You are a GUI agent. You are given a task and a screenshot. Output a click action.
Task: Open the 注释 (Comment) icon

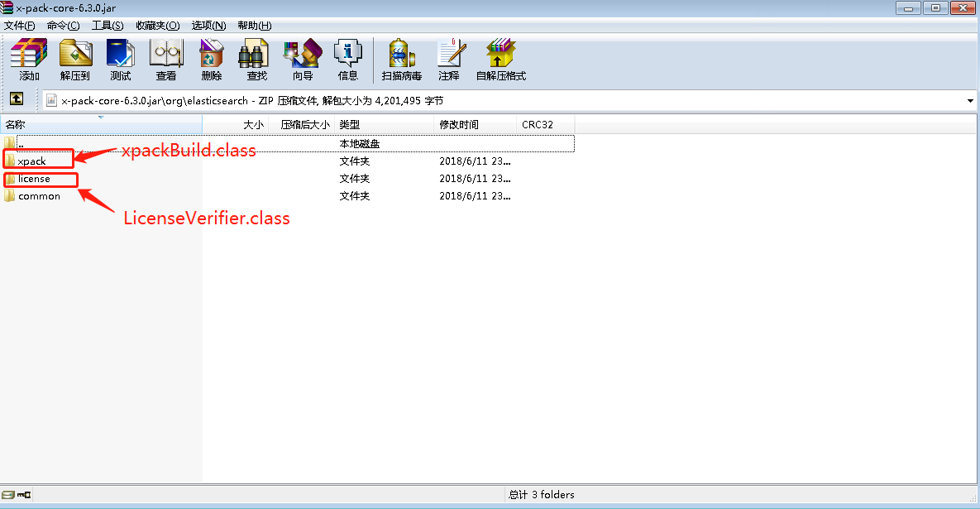(x=451, y=60)
